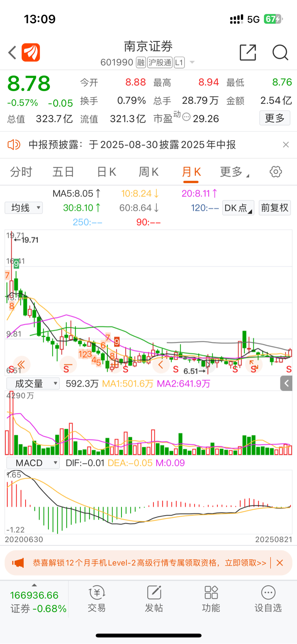Tap the announcement speaker icon
The image size is (297, 644).
[14, 145]
